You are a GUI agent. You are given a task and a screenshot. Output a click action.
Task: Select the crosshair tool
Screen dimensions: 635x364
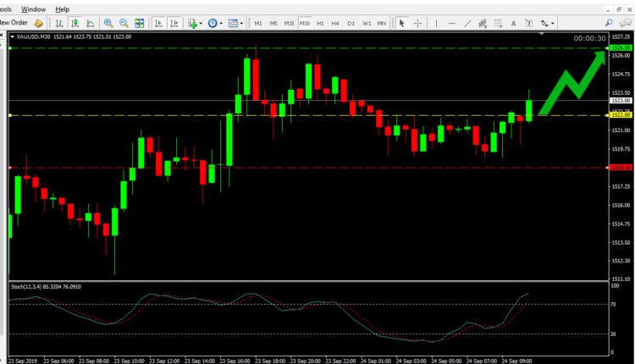(x=417, y=24)
